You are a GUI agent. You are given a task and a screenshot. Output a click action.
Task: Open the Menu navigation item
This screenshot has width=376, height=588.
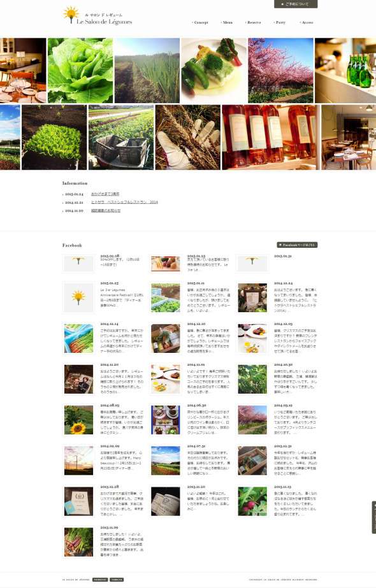pyautogui.click(x=226, y=22)
